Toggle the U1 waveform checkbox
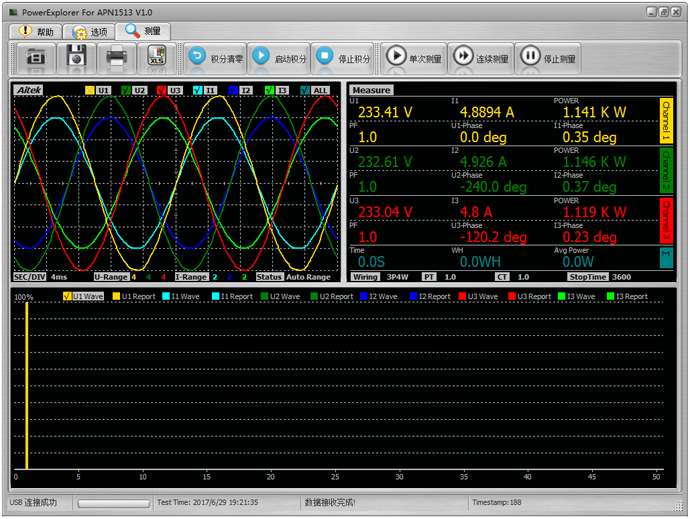The height and width of the screenshot is (519, 690). coord(90,90)
